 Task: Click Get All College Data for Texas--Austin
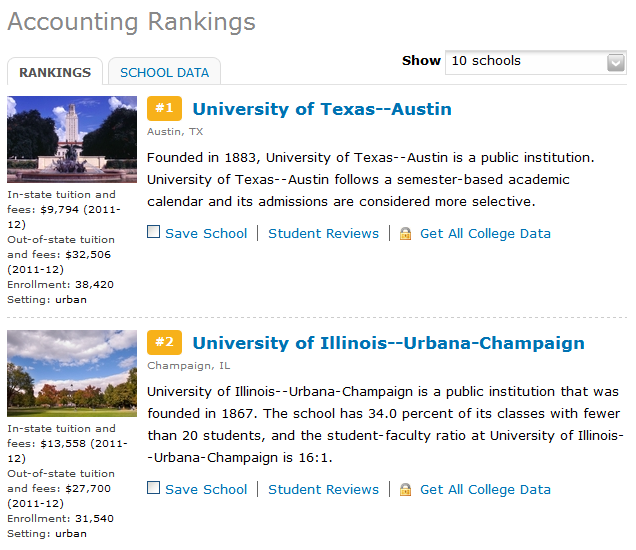pos(485,234)
